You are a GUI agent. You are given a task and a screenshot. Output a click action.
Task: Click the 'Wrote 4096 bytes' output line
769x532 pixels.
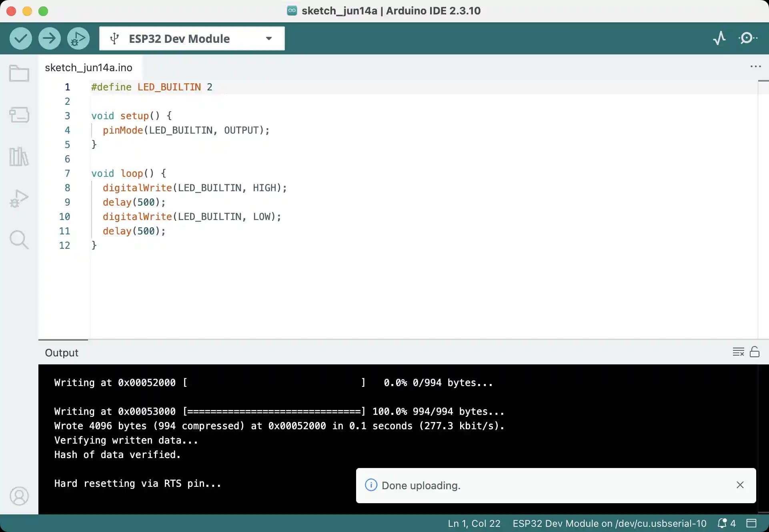click(x=279, y=426)
